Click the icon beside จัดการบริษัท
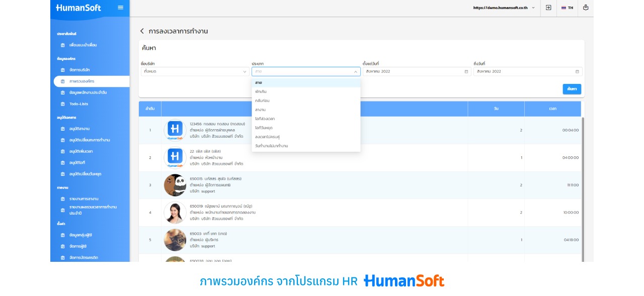 pyautogui.click(x=63, y=70)
